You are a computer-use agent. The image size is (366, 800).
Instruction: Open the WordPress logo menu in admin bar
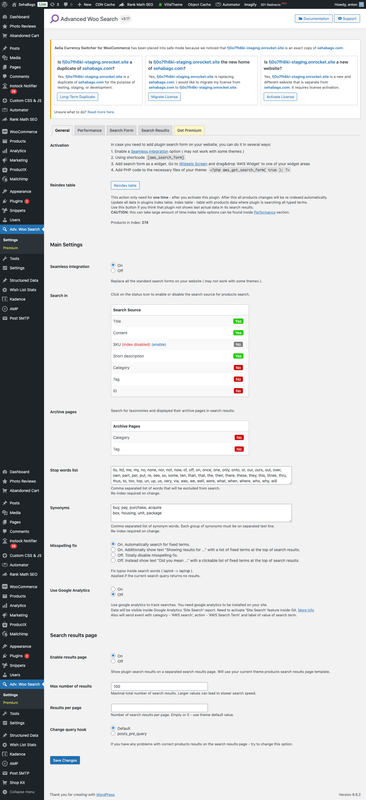5,4
